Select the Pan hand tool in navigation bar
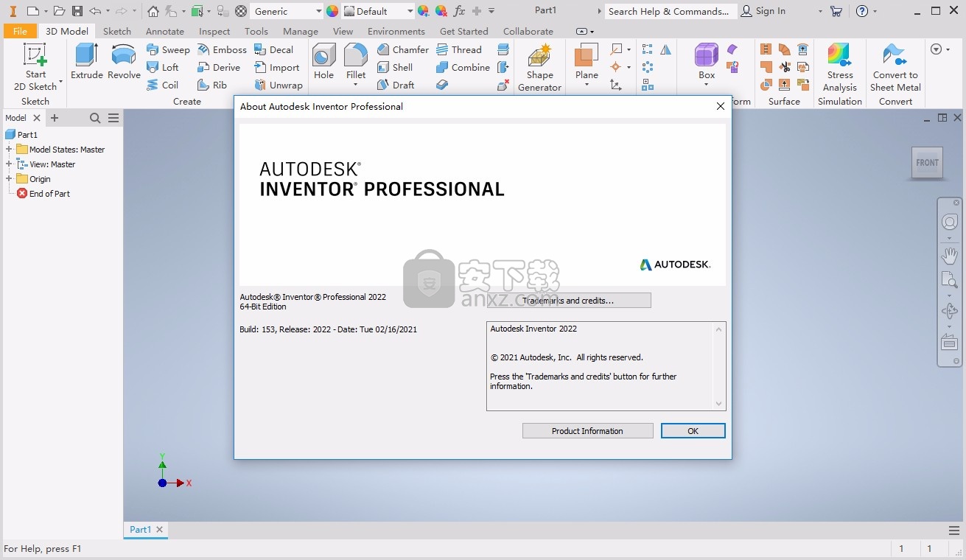Screen dimensions: 966x560 pos(950,256)
